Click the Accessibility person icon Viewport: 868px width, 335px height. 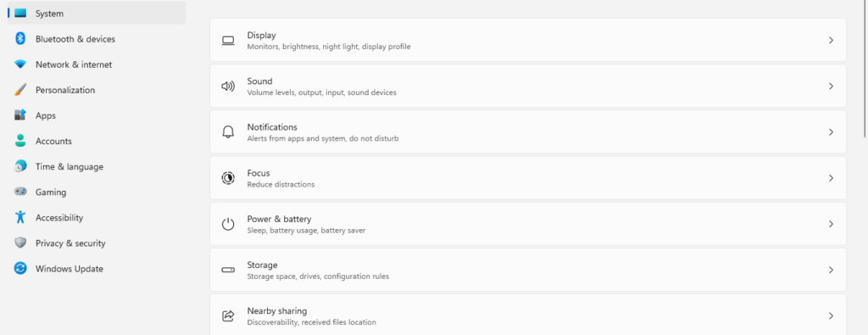20,217
